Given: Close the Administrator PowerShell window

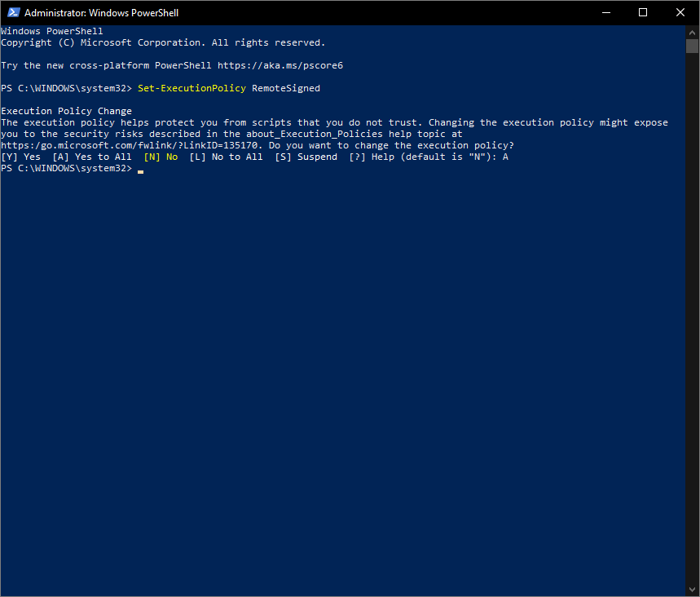Looking at the screenshot, I should [x=680, y=12].
